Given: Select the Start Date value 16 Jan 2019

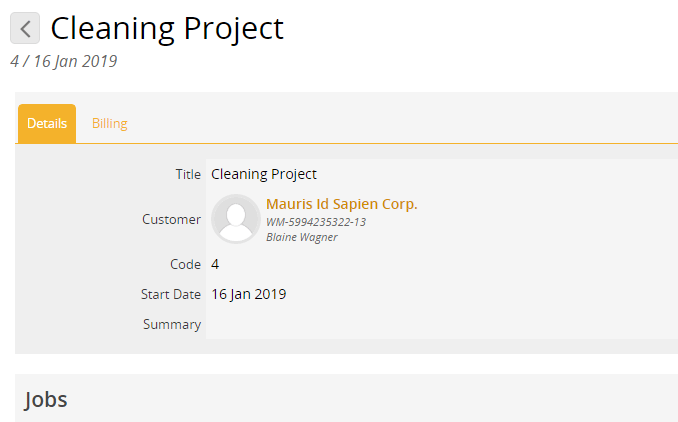Looking at the screenshot, I should click(x=249, y=294).
